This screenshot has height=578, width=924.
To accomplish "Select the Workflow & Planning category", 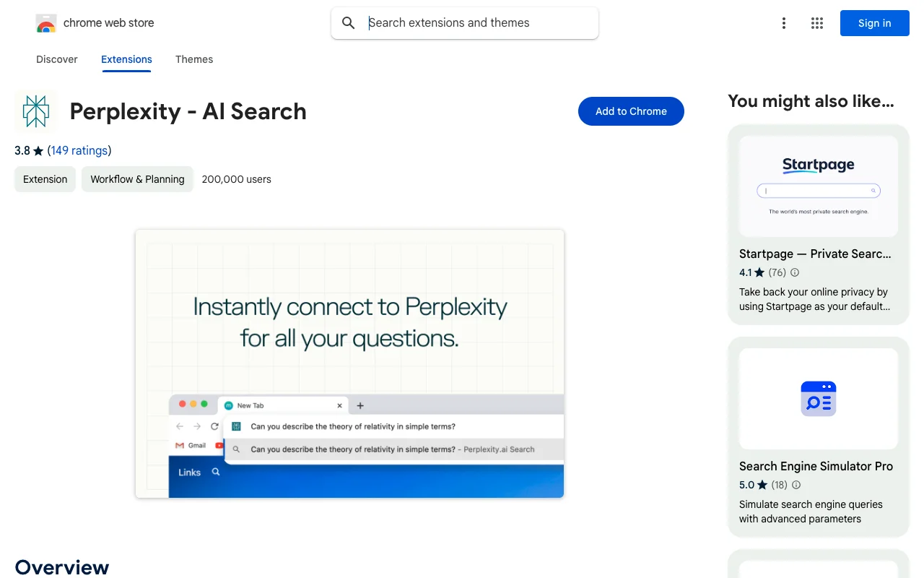I will (x=137, y=178).
